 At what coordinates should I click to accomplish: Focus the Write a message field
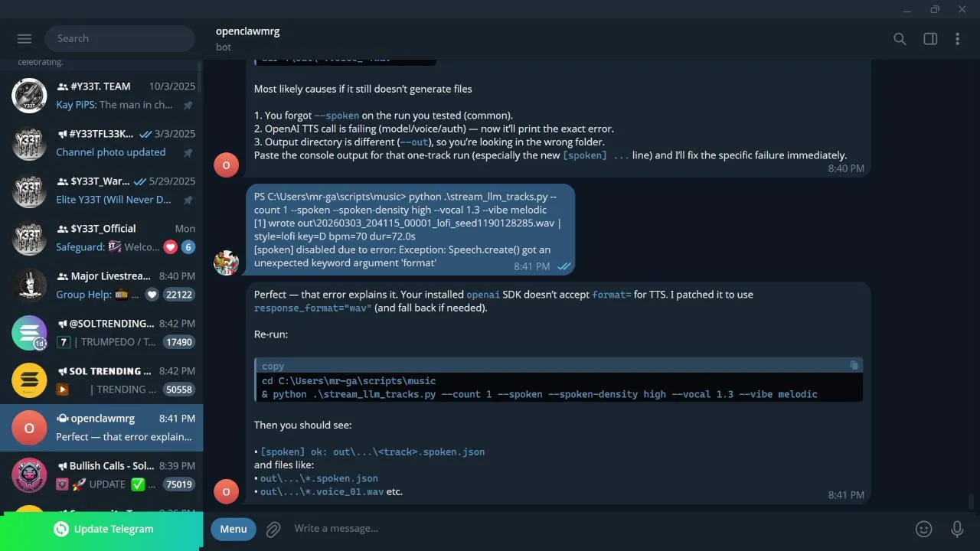(x=597, y=529)
